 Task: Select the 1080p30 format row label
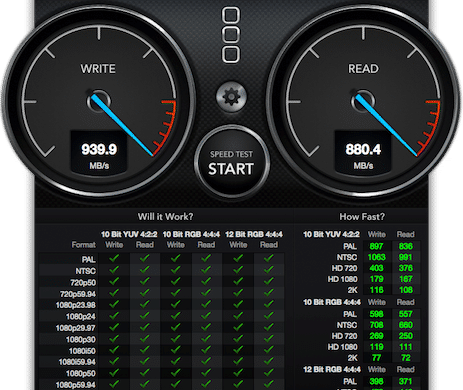(81, 339)
